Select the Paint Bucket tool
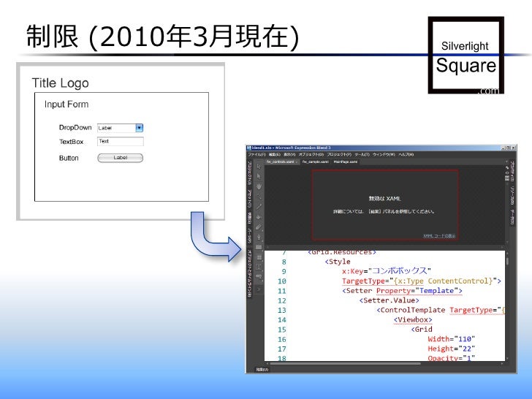The image size is (532, 399). click(x=259, y=216)
